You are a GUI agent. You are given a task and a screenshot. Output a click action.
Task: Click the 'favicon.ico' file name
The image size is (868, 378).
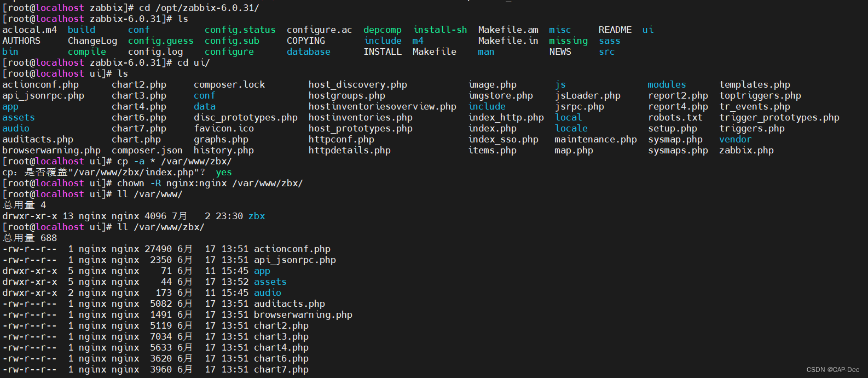coord(224,128)
